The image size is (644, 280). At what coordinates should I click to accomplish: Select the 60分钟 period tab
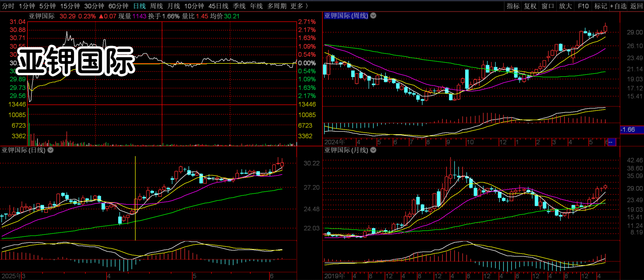tap(118, 6)
